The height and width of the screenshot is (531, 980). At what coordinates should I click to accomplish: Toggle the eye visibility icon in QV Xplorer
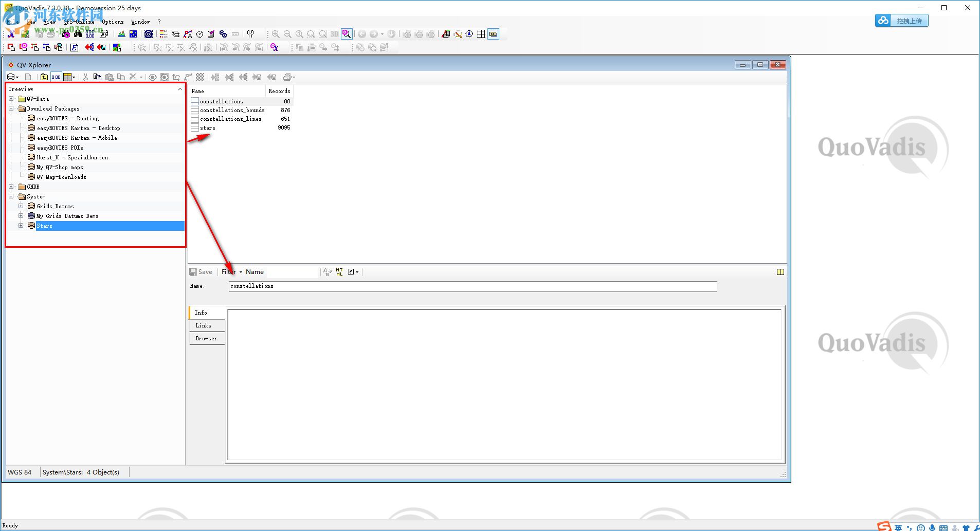click(152, 77)
